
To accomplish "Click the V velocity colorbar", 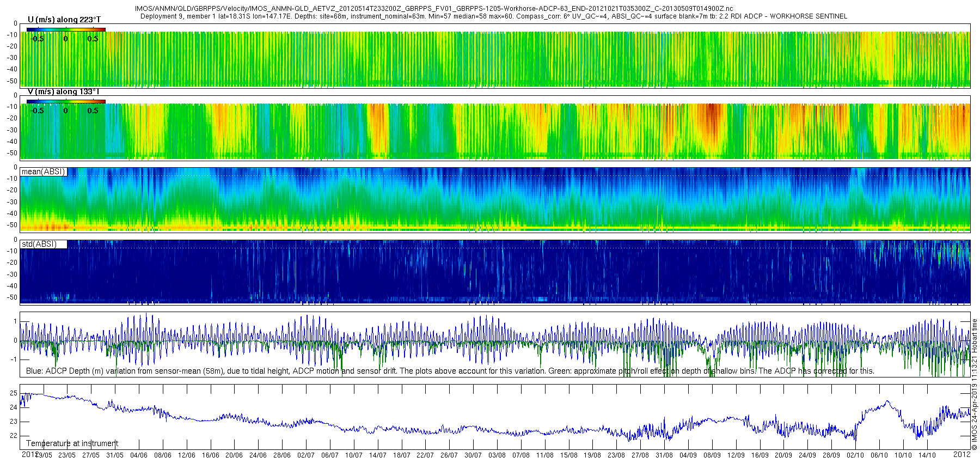I will (x=66, y=101).
